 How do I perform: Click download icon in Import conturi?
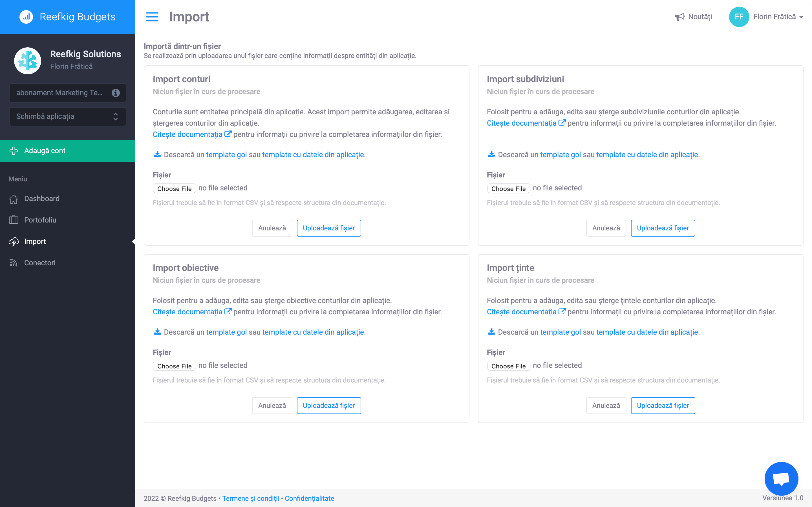157,155
